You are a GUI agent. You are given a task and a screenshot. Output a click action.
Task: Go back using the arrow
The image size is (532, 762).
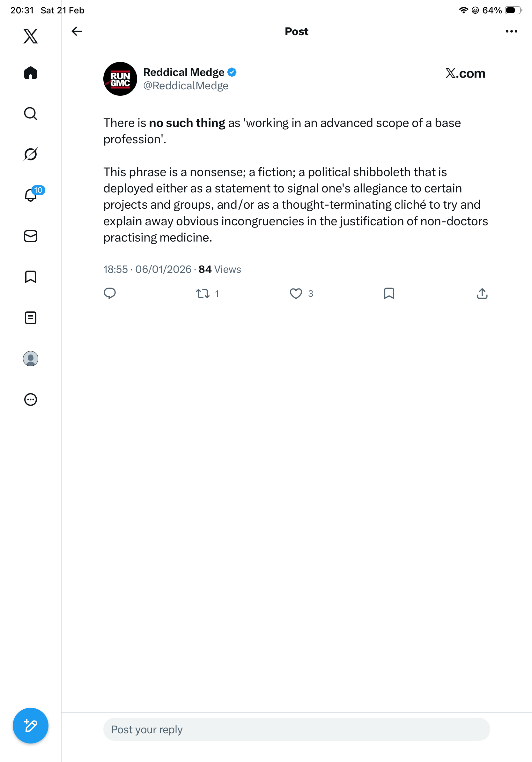[77, 32]
